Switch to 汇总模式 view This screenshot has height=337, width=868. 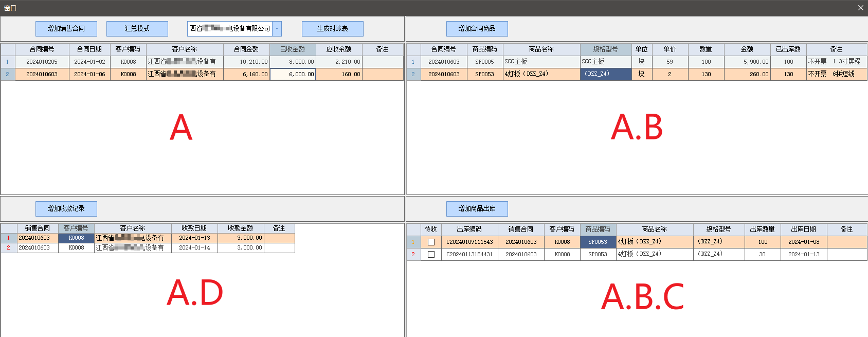pos(137,29)
